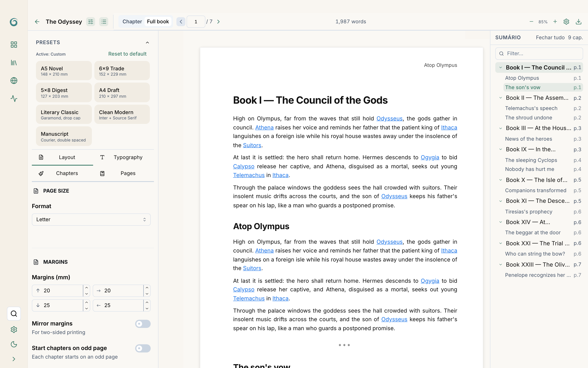Click the spiral app logo icon
Screen dimensions: 588x368
[14, 22]
